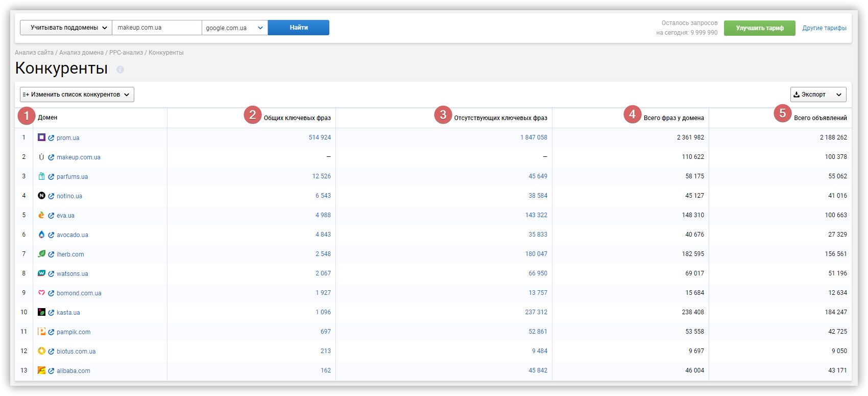The height and width of the screenshot is (396, 868).
Task: Click the parfums.ua favicon
Action: (41, 176)
